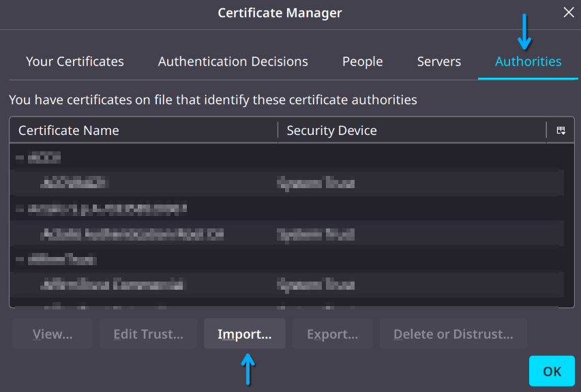
Task: Select the Servers tab
Action: pyautogui.click(x=439, y=61)
